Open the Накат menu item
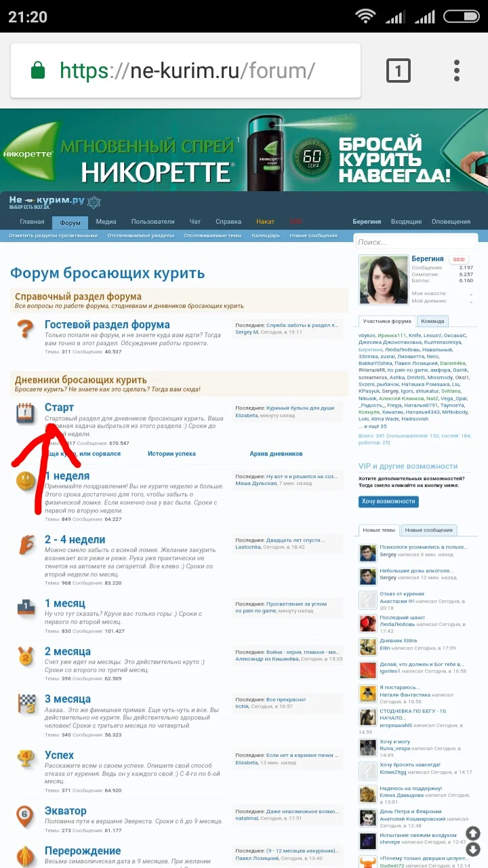This screenshot has width=488, height=868. (x=265, y=222)
